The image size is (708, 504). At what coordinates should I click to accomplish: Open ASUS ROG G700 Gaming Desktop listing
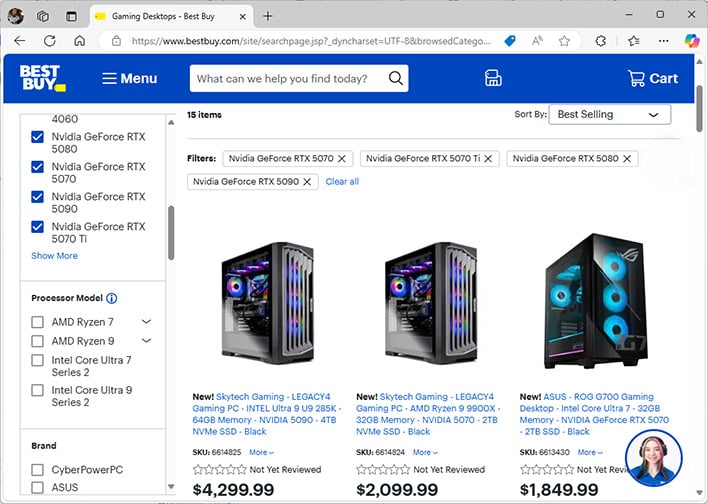594,414
